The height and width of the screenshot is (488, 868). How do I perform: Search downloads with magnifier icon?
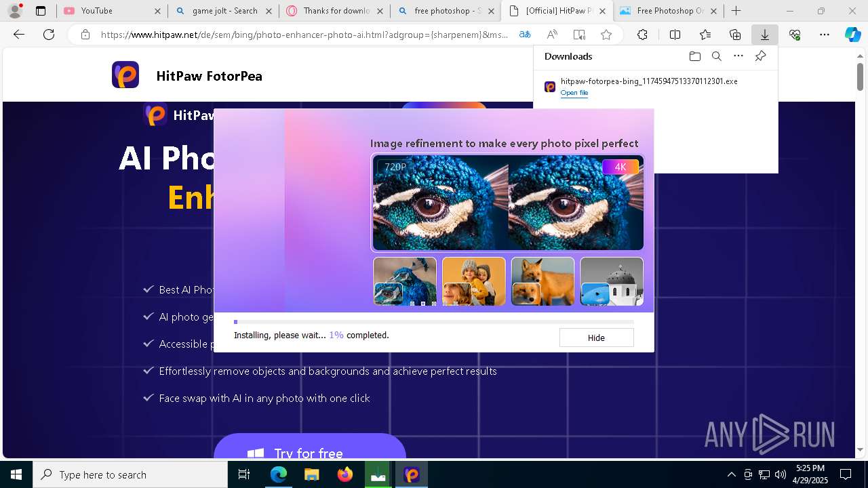click(x=716, y=56)
